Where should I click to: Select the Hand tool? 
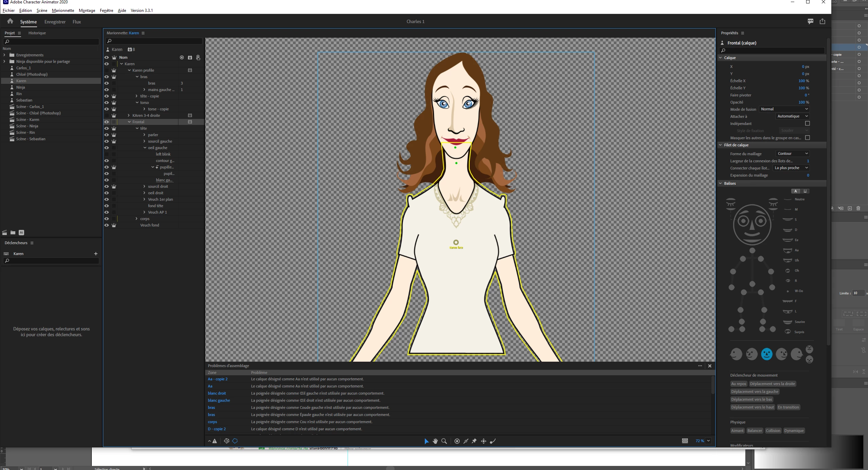coord(435,441)
